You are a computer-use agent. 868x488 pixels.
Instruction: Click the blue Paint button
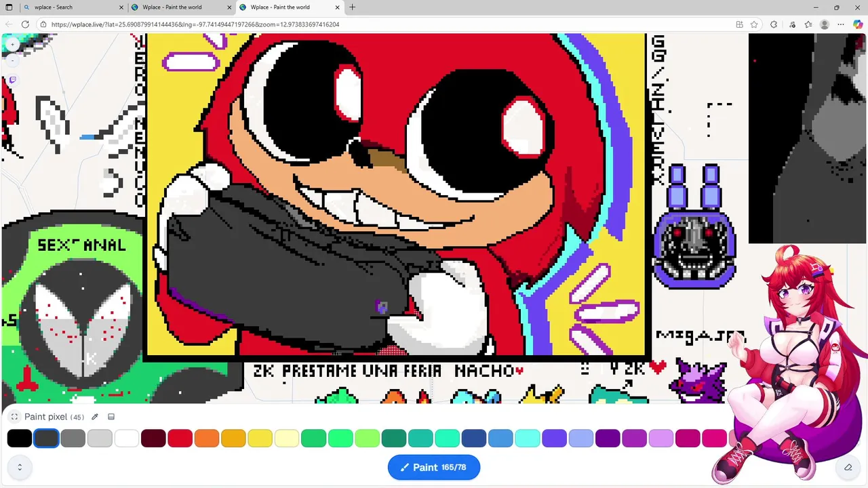point(434,467)
